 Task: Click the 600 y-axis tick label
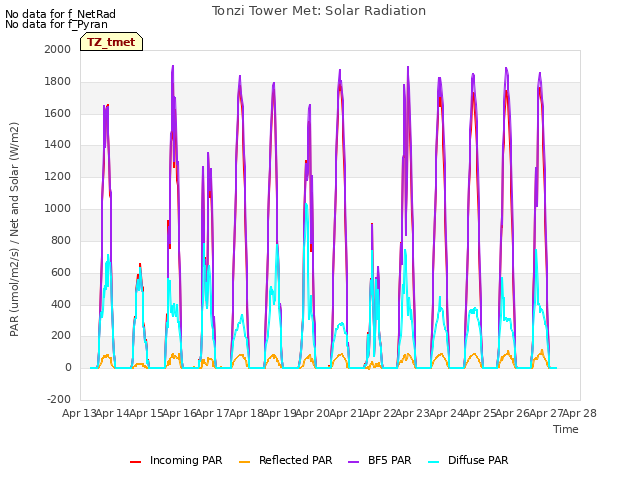point(61,272)
